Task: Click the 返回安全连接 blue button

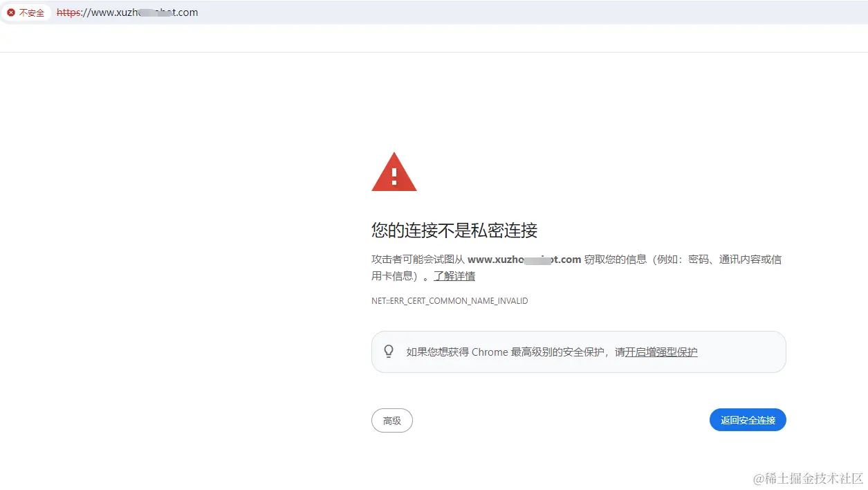Action: click(x=748, y=419)
